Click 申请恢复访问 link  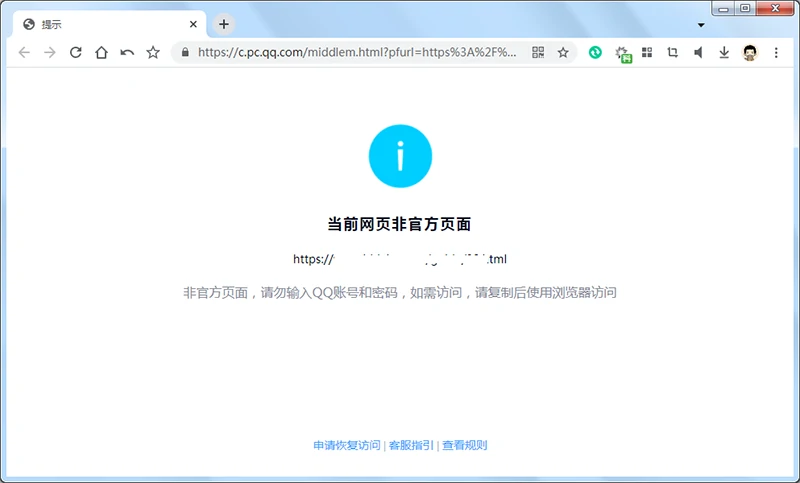coord(347,445)
